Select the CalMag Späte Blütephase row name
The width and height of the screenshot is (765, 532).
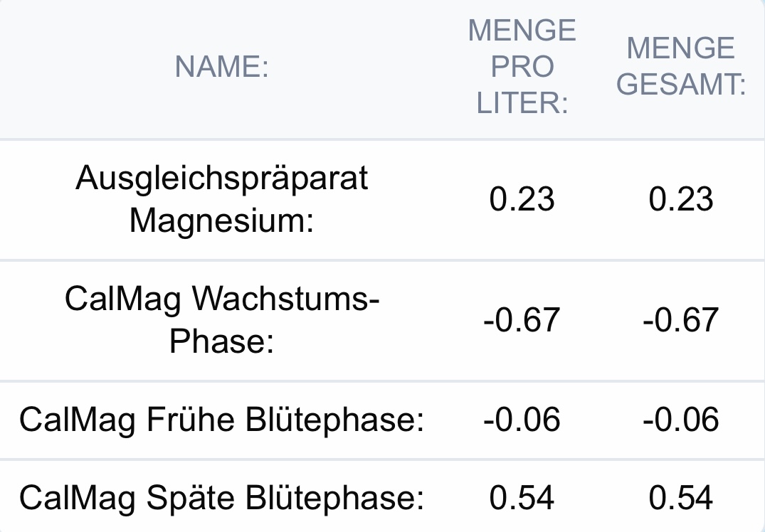[x=221, y=498]
